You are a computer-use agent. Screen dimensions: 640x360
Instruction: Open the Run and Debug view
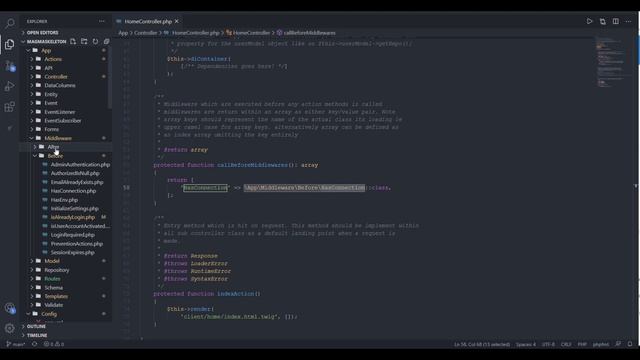point(9,86)
